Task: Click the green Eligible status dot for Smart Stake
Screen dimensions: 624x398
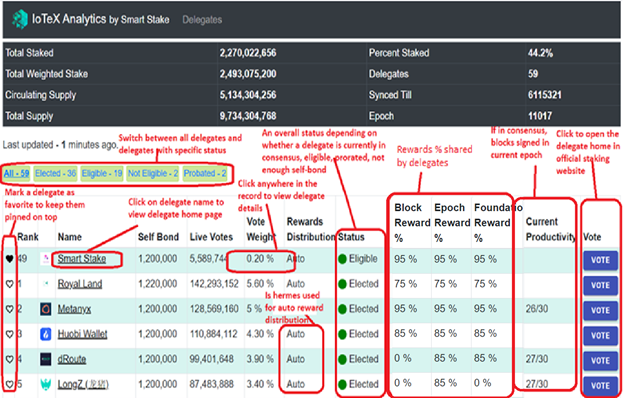Action: (x=342, y=259)
